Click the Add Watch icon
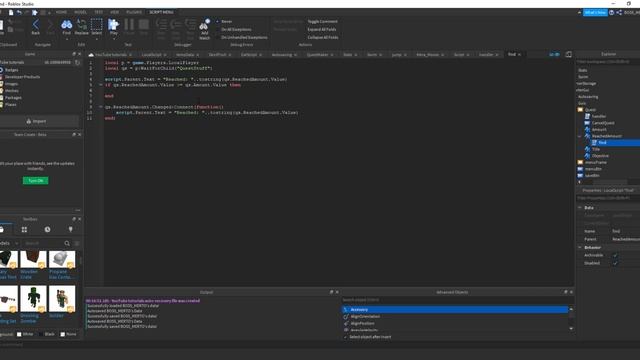The height and width of the screenshot is (360, 640). (x=204, y=25)
